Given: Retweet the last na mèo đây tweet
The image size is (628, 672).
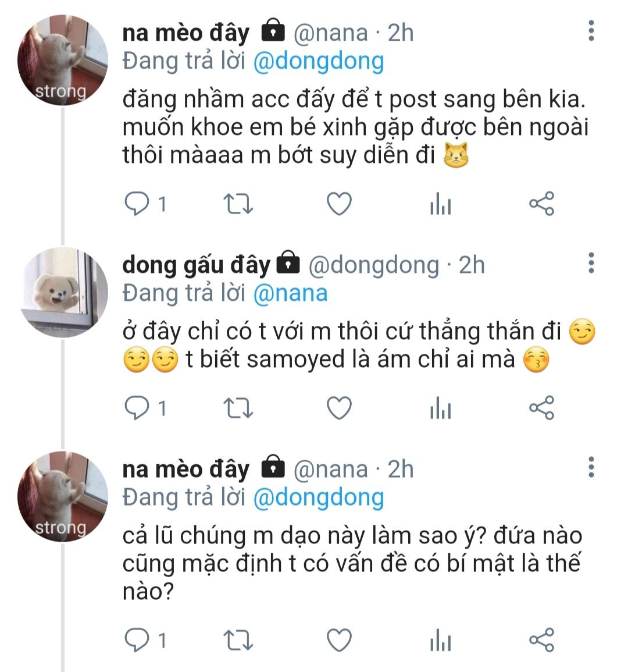Looking at the screenshot, I should click(238, 641).
